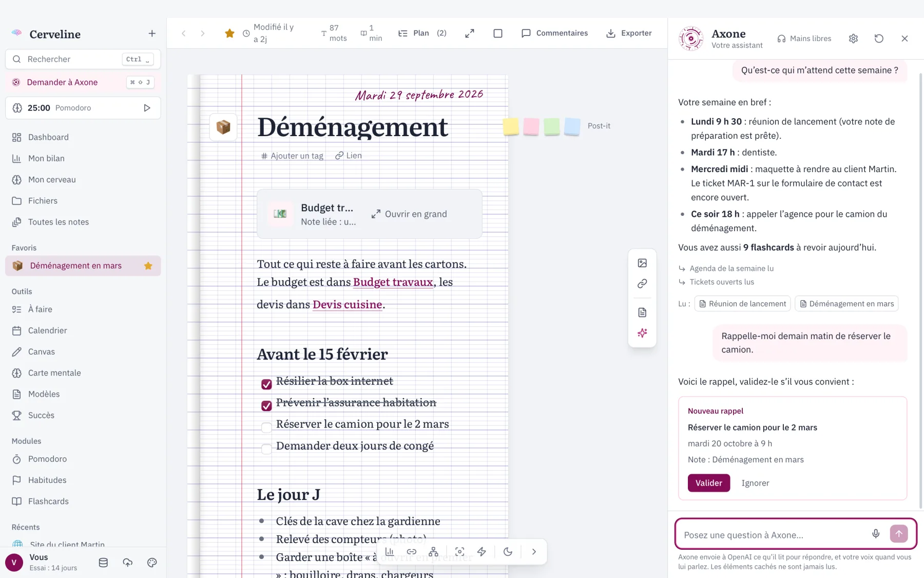Viewport: 924px width, 578px height.
Task: Click the chart icon in bottom floating toolbar
Action: click(390, 552)
